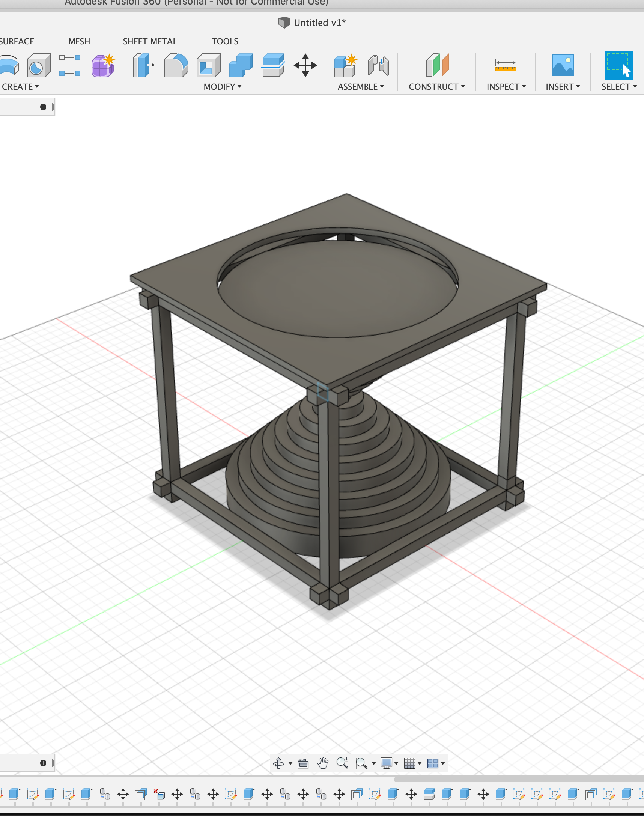Click the Offset Plane construct icon
Screen dimensions: 644x816
[x=437, y=66]
